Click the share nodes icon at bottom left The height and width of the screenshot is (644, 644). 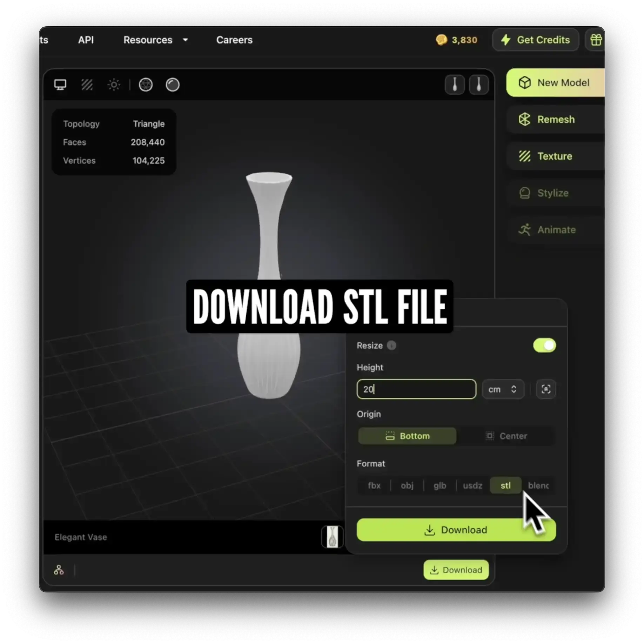59,570
